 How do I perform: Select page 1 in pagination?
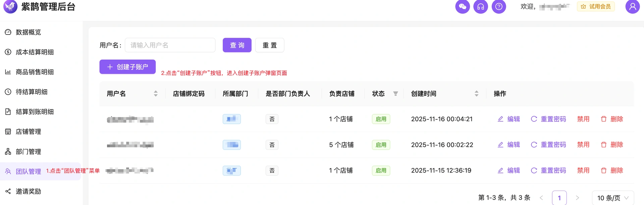point(559,198)
